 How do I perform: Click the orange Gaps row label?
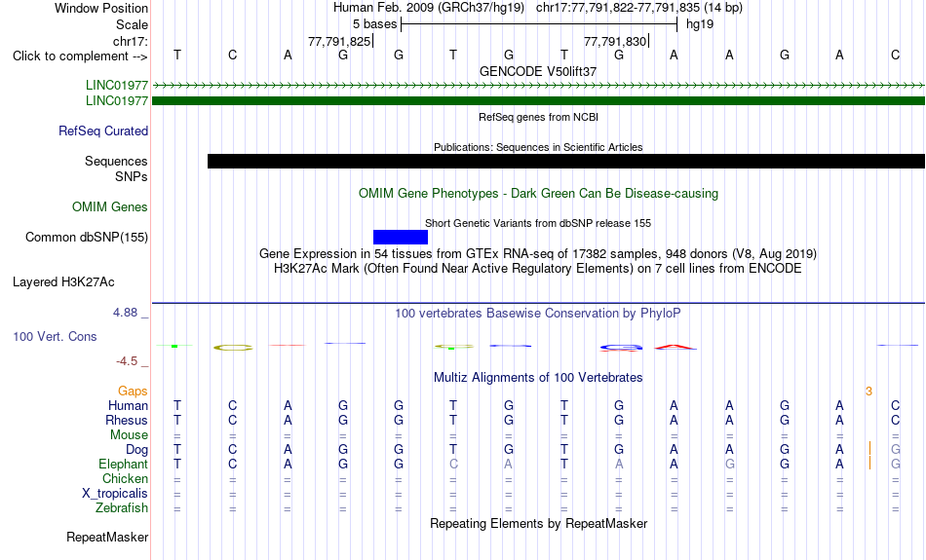click(133, 392)
